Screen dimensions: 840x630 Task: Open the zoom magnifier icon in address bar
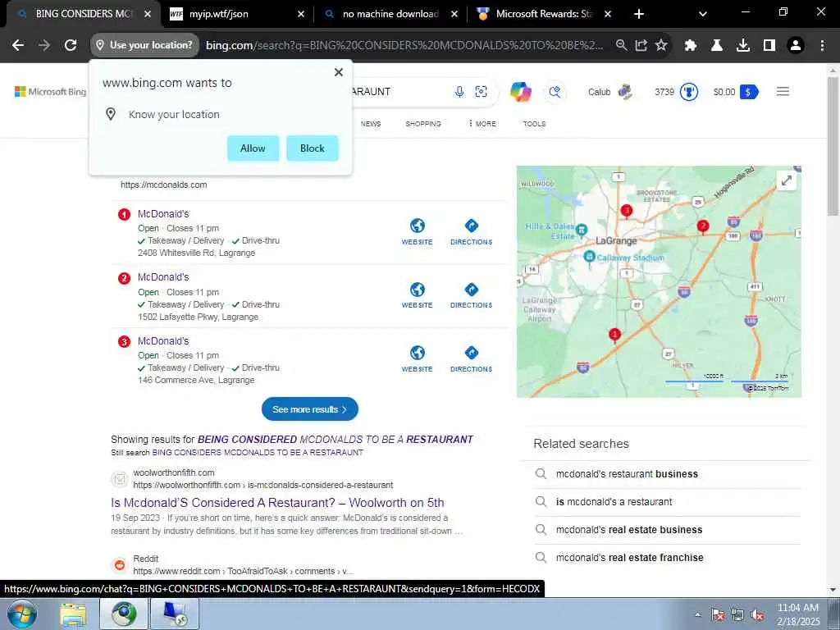(621, 46)
